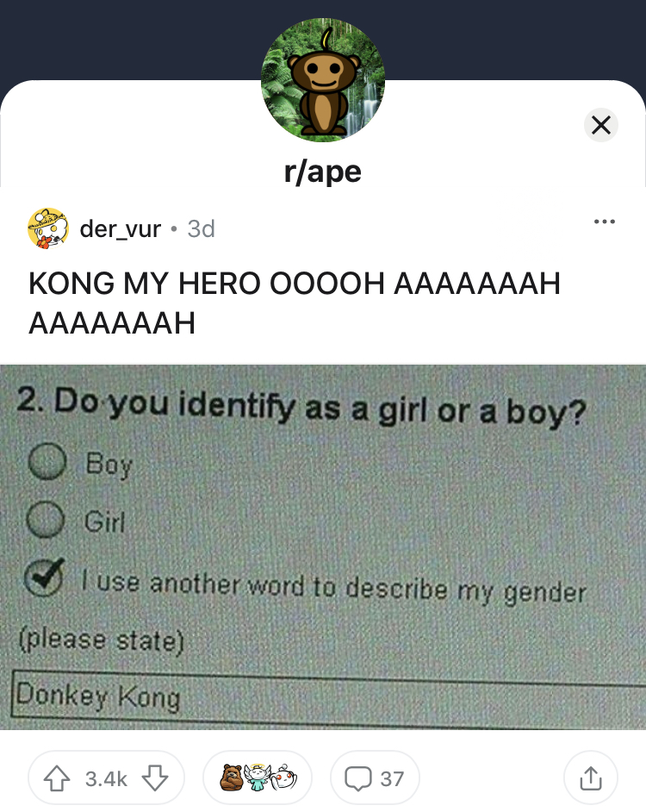This screenshot has width=646, height=812.
Task: Open the three-dot post options menu
Action: click(x=604, y=222)
